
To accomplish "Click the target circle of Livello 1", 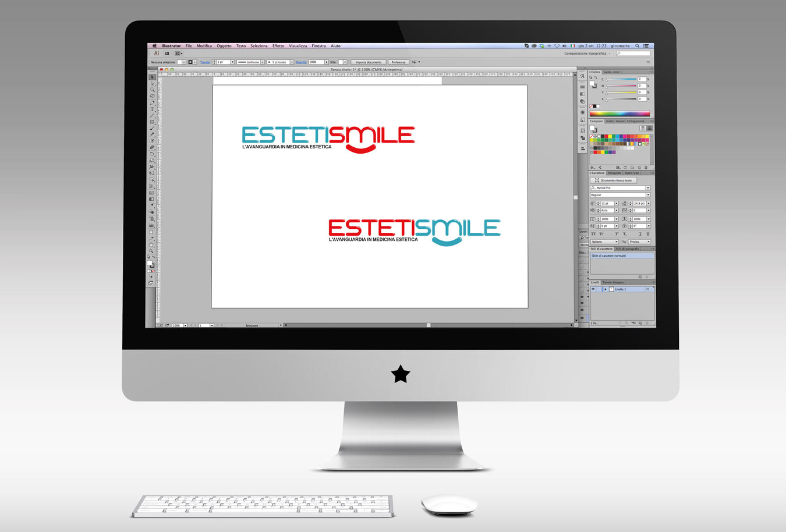I will 647,289.
